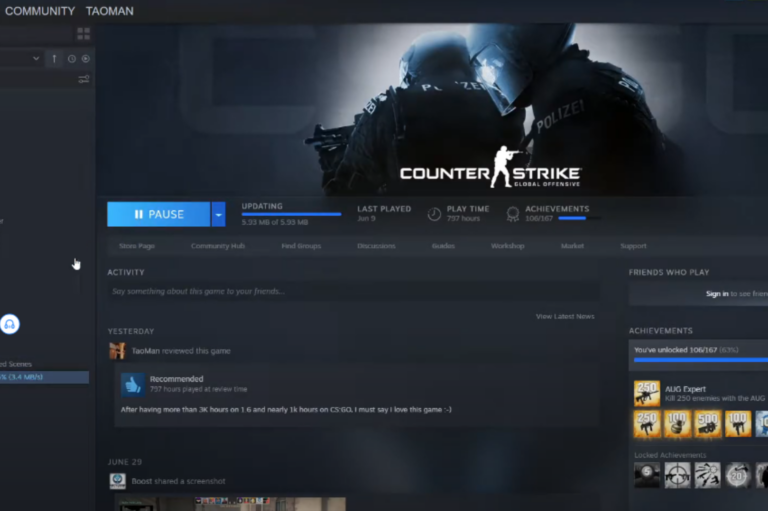Screen dimensions: 768x511
Task: Click the Achievements ribbon icon
Action: [x=513, y=214]
